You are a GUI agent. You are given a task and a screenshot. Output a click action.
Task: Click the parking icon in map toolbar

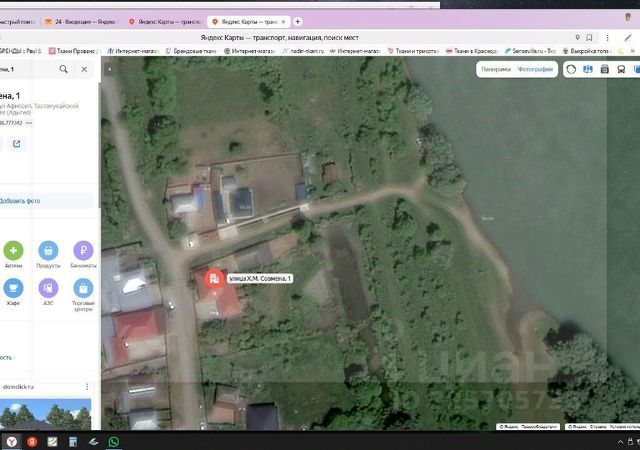(x=604, y=69)
